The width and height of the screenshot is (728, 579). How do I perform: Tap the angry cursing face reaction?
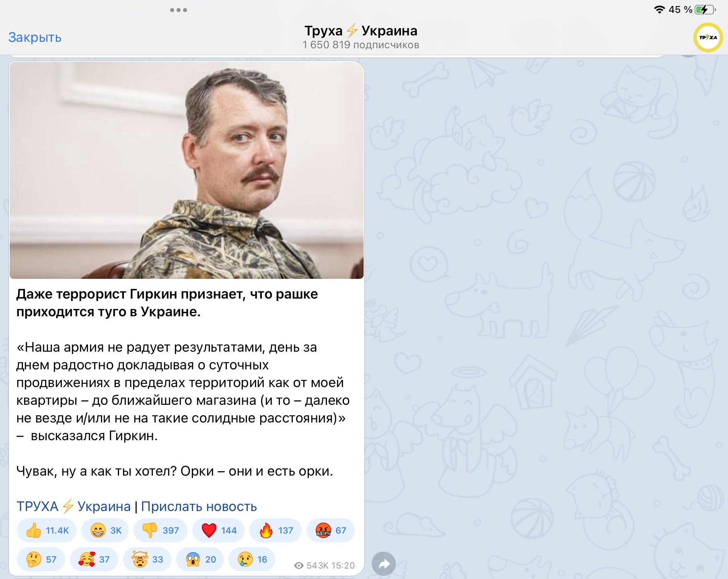tap(330, 530)
